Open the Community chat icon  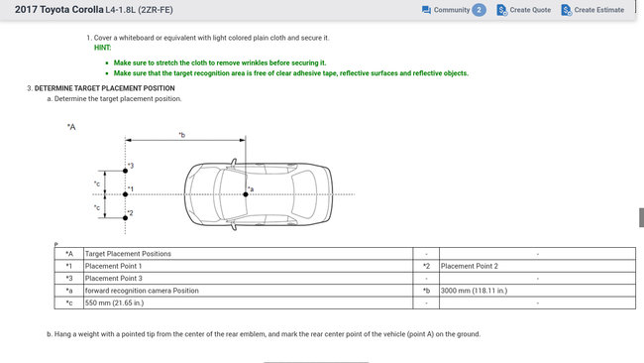(426, 10)
